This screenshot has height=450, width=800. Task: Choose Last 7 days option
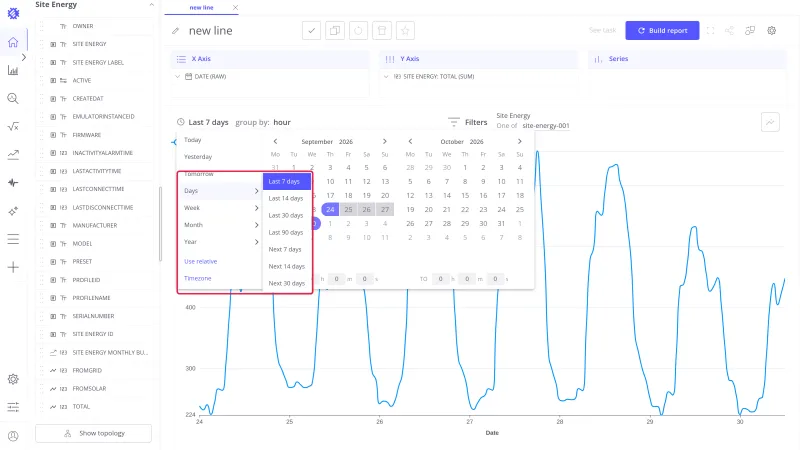287,181
